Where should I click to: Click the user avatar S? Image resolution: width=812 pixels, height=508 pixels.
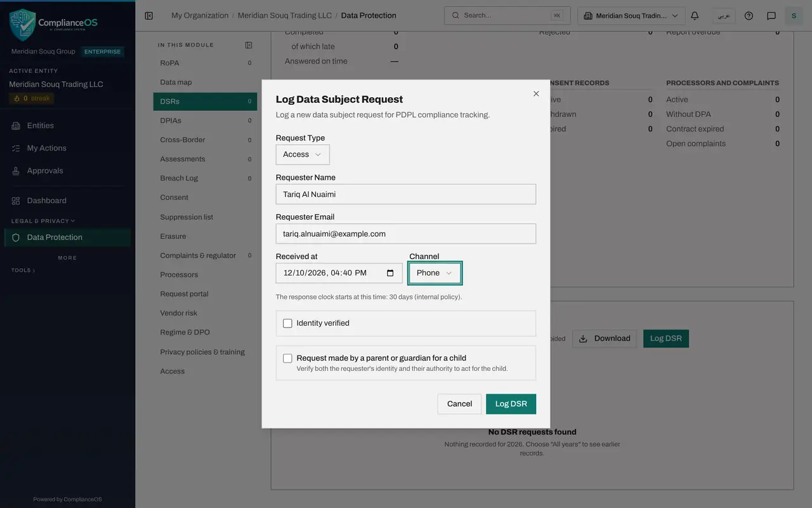point(794,16)
